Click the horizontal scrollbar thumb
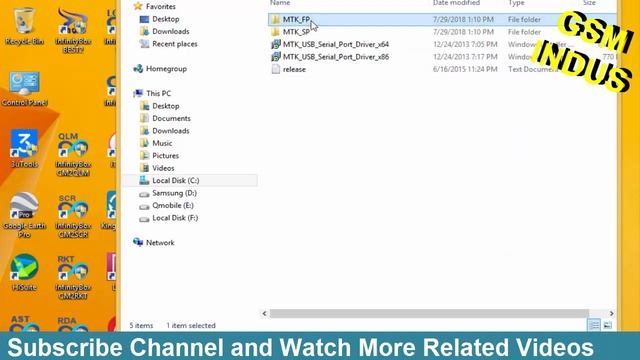640x360 pixels. point(429,313)
